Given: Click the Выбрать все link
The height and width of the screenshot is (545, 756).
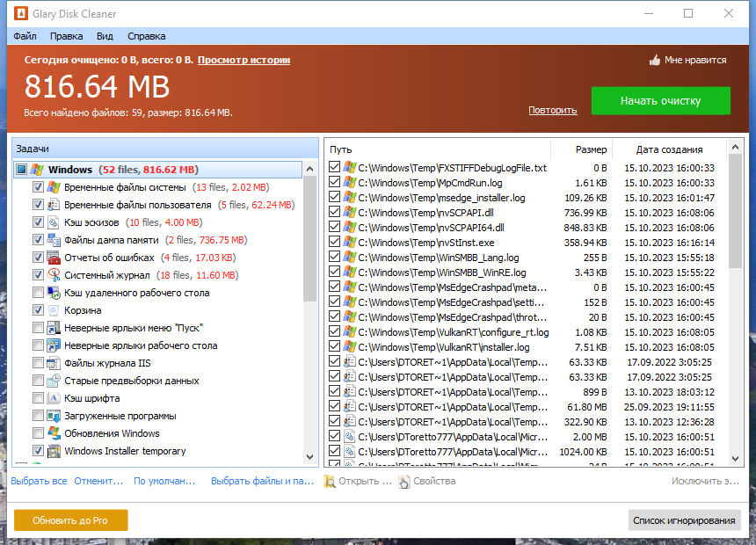Looking at the screenshot, I should [x=39, y=481].
